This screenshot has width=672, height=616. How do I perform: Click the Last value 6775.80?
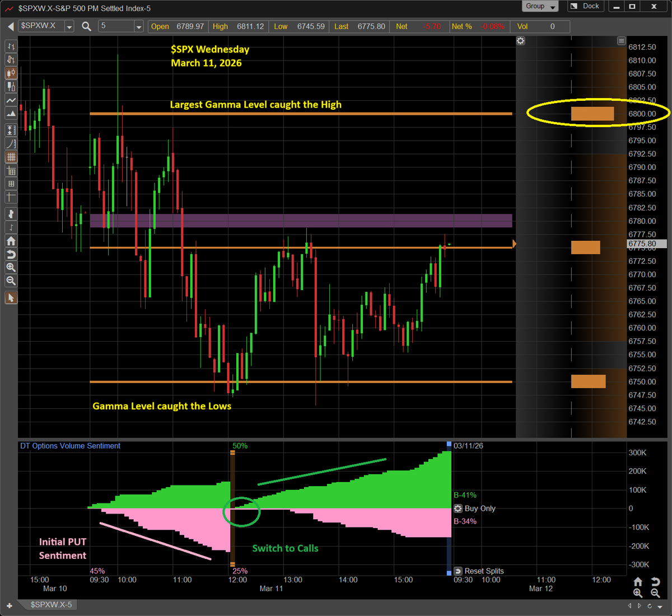coord(371,26)
